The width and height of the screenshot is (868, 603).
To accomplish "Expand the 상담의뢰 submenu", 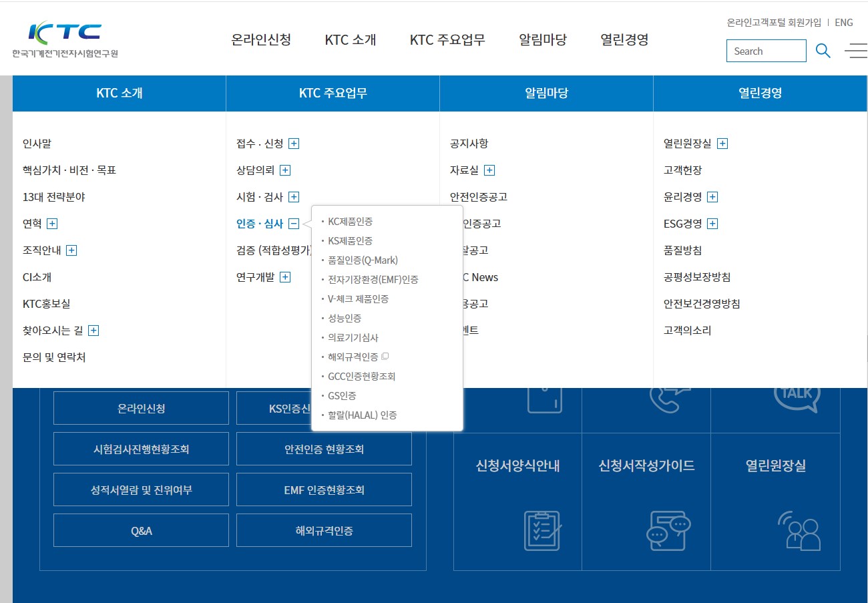I will 285,170.
